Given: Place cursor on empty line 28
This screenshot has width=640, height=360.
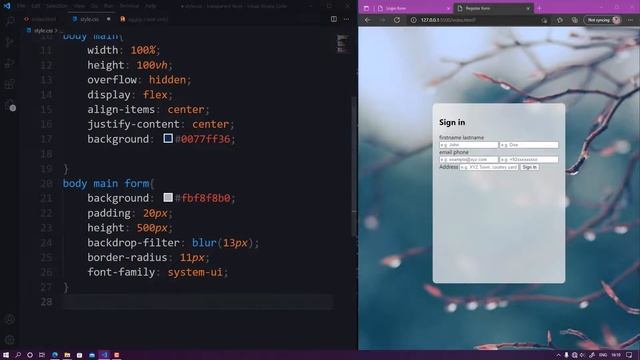Looking at the screenshot, I should [198, 302].
